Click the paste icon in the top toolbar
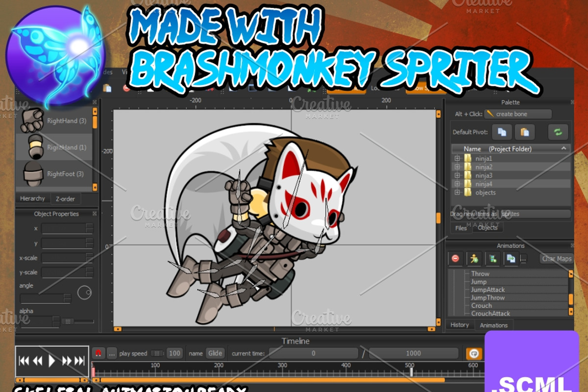This screenshot has height=392, width=588. pyautogui.click(x=106, y=88)
